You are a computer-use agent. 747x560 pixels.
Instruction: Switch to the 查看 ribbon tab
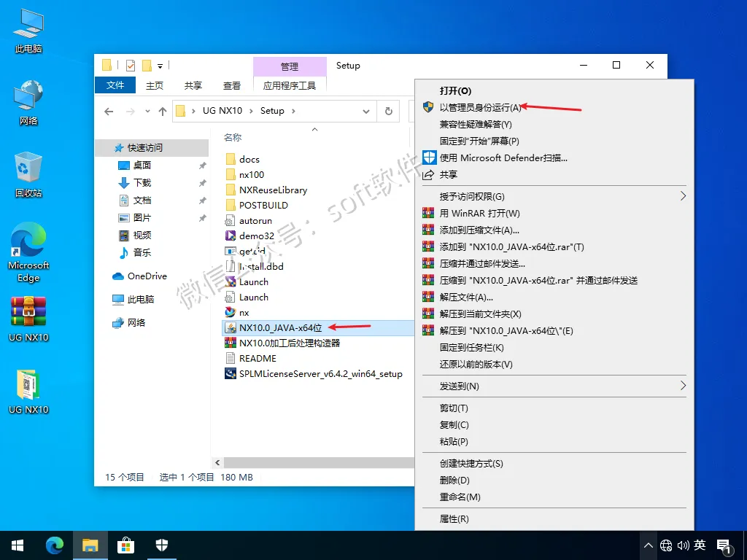click(231, 85)
